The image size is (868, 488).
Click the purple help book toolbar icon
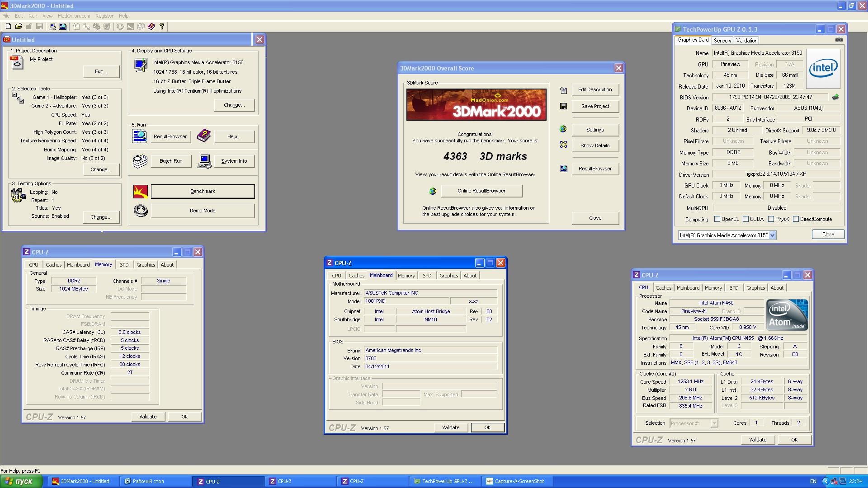pyautogui.click(x=151, y=27)
